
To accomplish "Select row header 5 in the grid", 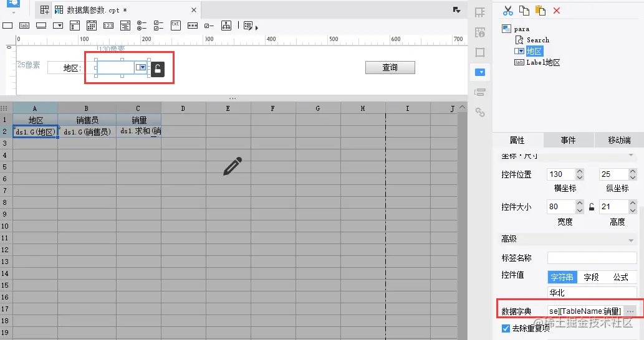I will pyautogui.click(x=5, y=167).
